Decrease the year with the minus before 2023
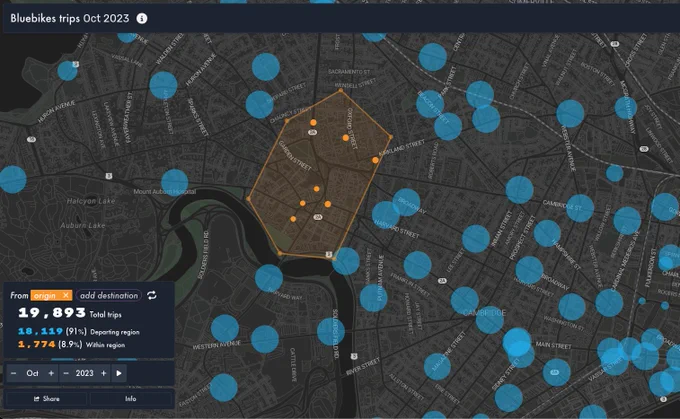Viewport: 680px width, 419px height. pyautogui.click(x=66, y=373)
